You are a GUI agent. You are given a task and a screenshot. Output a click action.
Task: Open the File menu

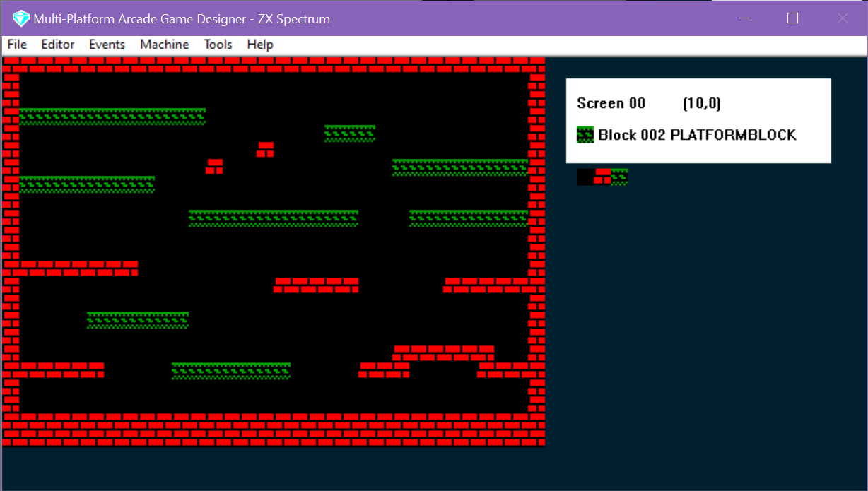pos(17,45)
